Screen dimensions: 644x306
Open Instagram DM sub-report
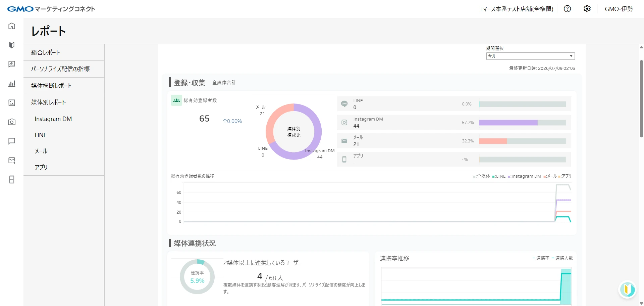point(53,119)
